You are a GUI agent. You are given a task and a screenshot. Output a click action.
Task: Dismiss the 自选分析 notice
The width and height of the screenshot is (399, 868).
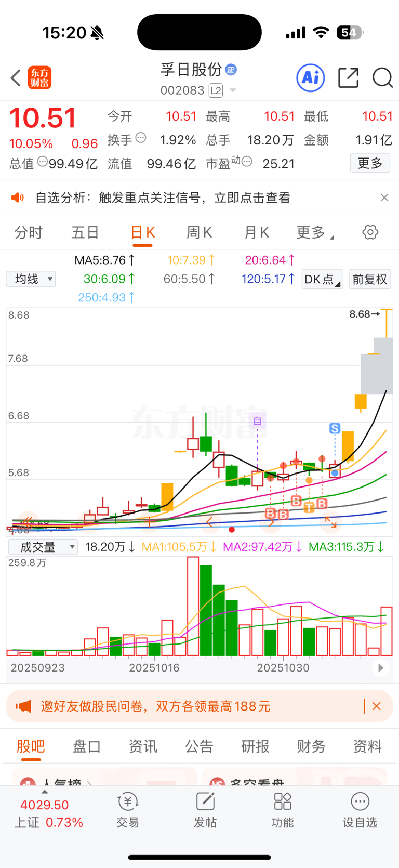384,198
